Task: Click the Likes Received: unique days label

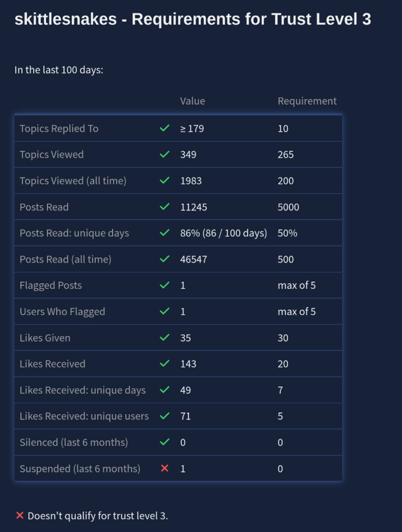Action: (x=83, y=390)
